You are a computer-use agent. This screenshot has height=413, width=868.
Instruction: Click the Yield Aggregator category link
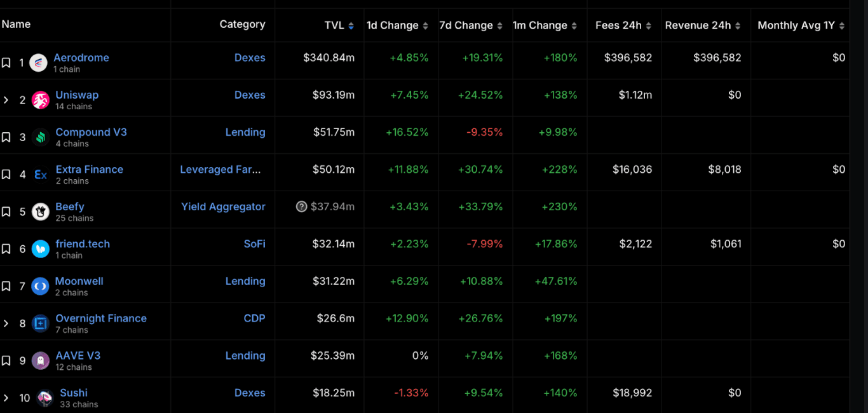point(223,207)
